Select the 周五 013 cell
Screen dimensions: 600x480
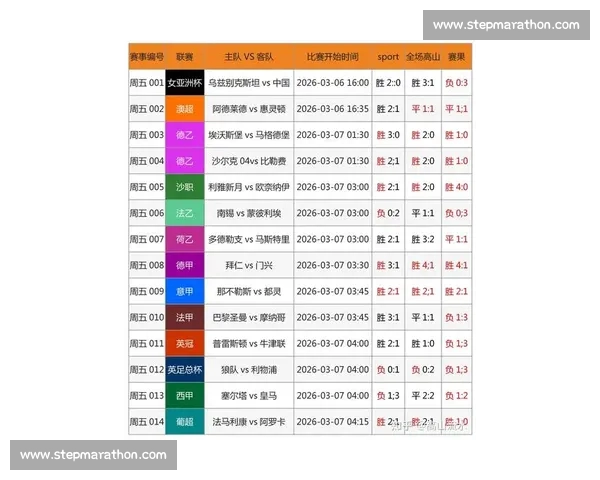tap(147, 395)
